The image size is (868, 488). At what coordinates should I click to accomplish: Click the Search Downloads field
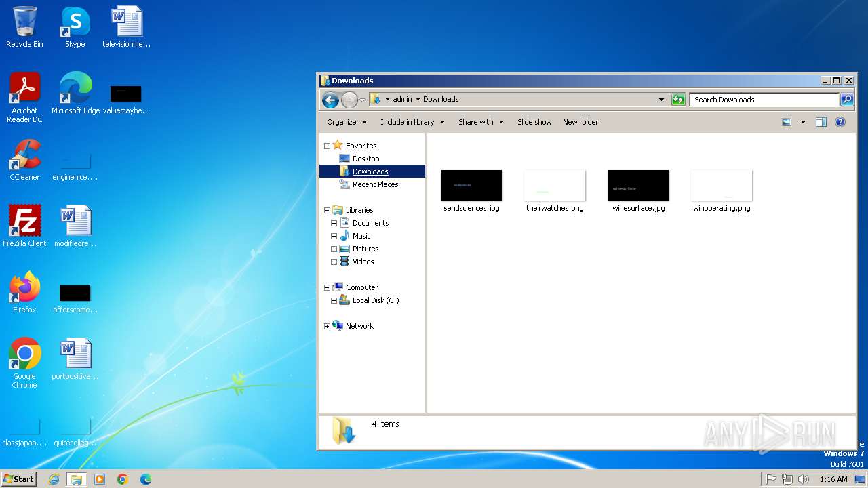point(764,100)
